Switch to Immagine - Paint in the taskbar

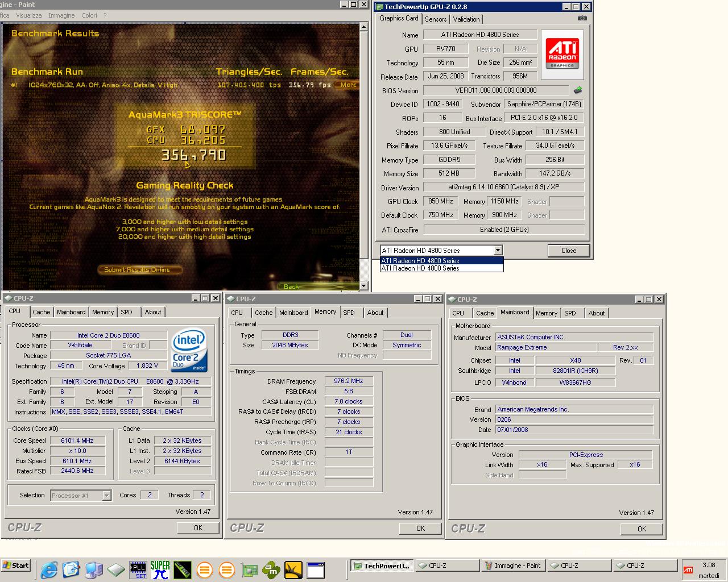click(x=512, y=566)
